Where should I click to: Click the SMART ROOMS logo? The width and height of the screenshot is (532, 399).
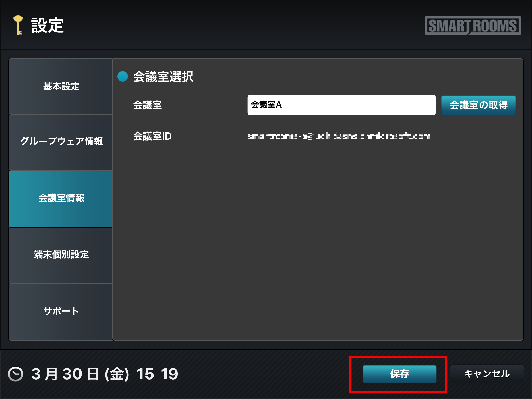473,25
